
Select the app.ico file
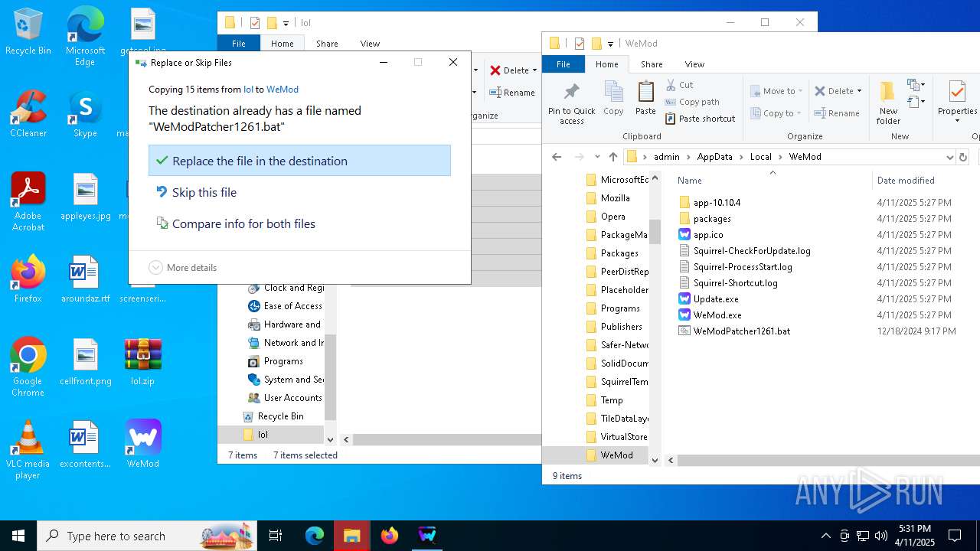click(x=708, y=235)
